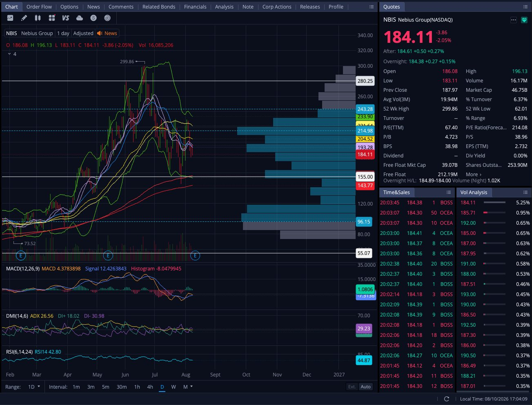This screenshot has height=405, width=532.
Task: Open the indicators chart icon in toolbar
Action: click(x=10, y=18)
